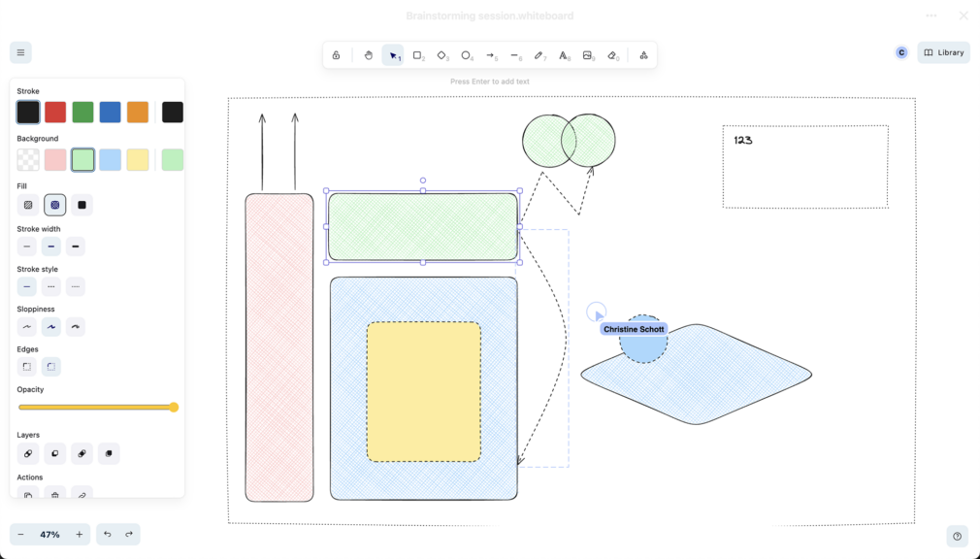Switch edges to sharp corners
Viewport: 980px width, 559px height.
[x=26, y=366]
